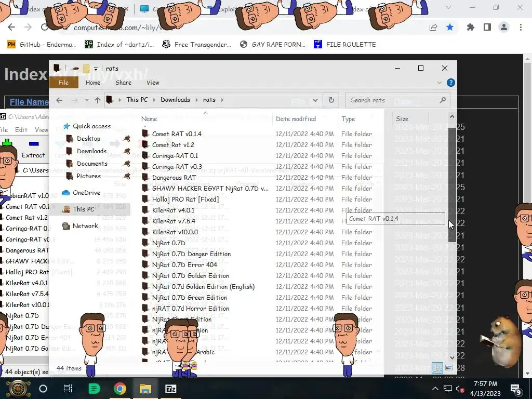Open Chrome's side panel icon
Viewport: 532px width, 399px height.
click(x=487, y=27)
